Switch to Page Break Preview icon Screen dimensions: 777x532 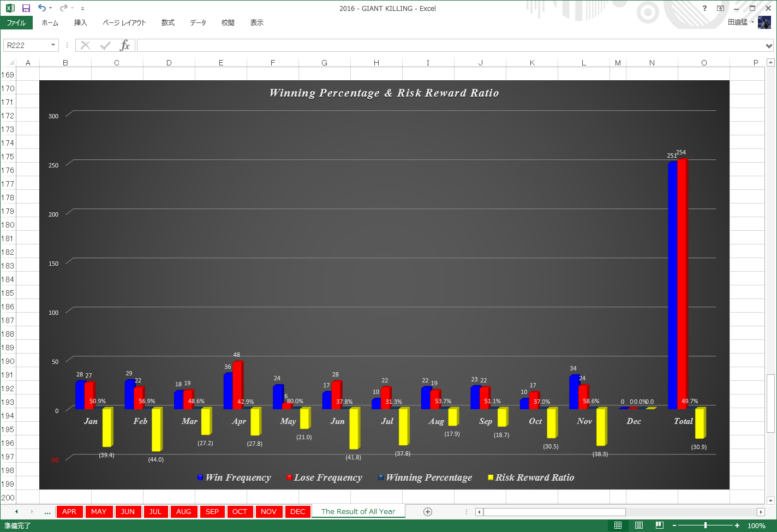659,525
